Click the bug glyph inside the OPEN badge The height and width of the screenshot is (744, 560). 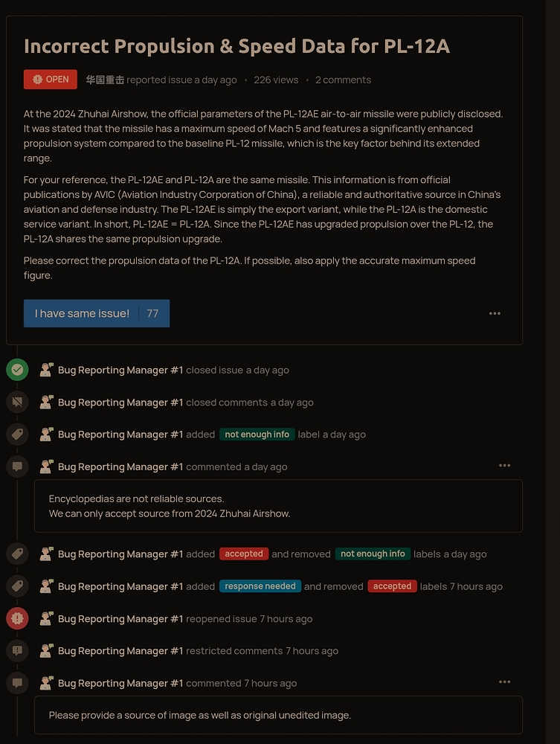click(x=36, y=78)
